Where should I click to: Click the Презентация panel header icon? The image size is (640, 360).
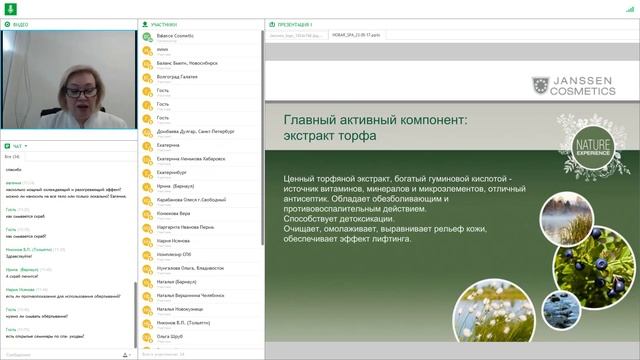tap(272, 24)
